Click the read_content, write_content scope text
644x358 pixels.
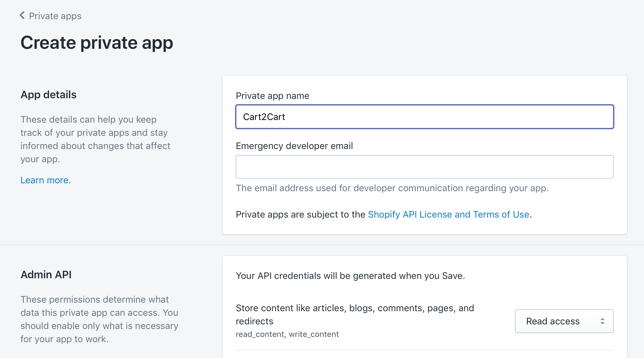[x=287, y=334]
